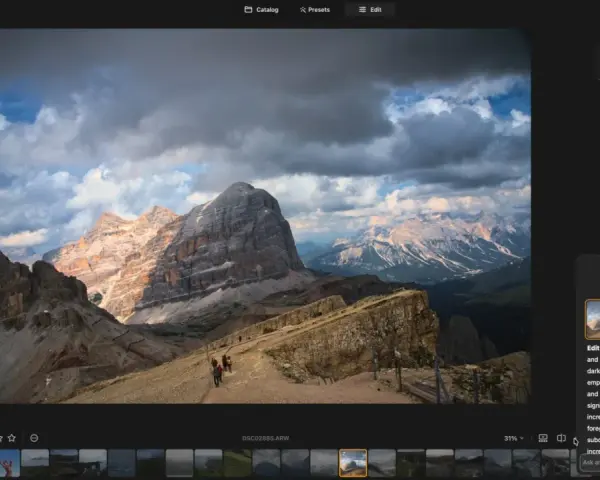The image size is (600, 480).
Task: Switch to the Catalog tab
Action: [x=261, y=10]
